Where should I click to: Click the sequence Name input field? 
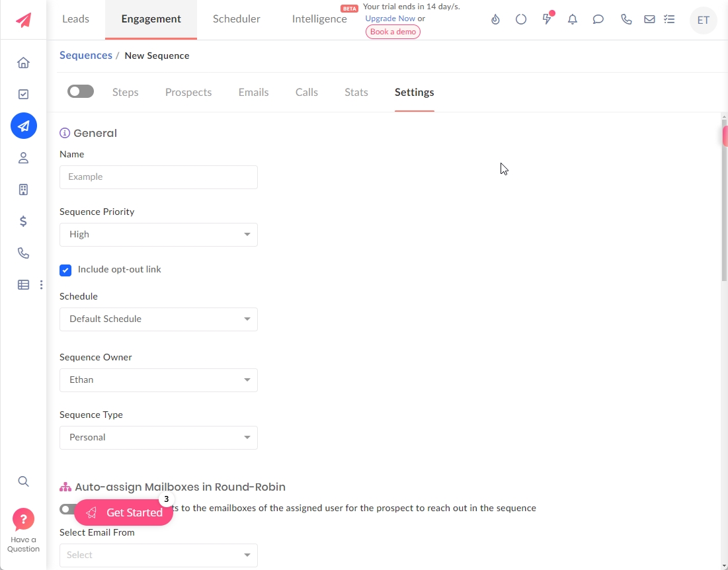(x=159, y=177)
